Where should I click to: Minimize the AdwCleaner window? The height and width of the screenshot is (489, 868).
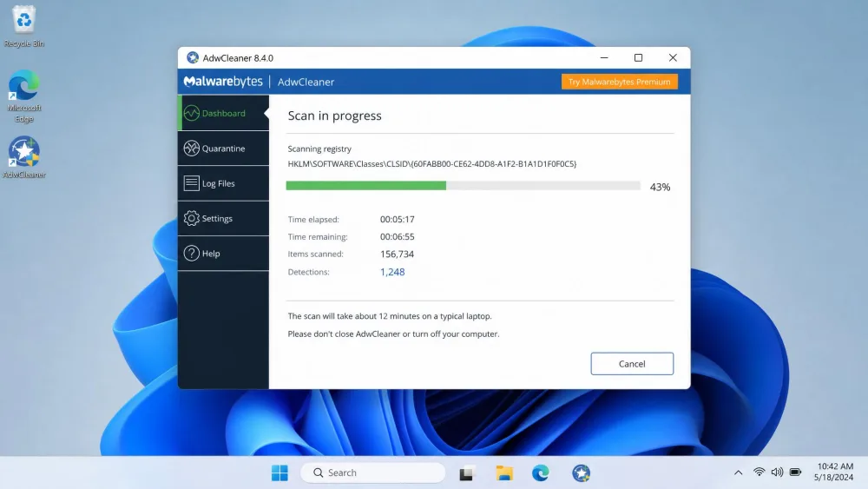pyautogui.click(x=604, y=57)
